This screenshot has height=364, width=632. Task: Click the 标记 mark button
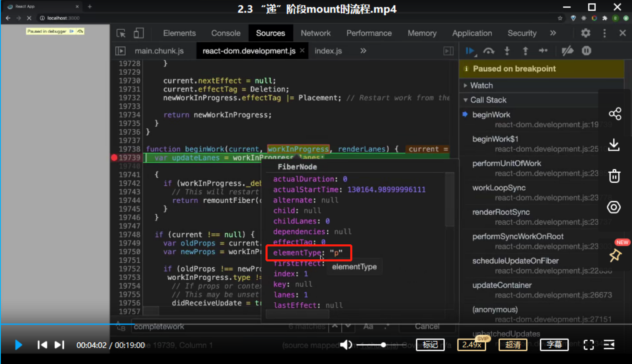pyautogui.click(x=430, y=345)
